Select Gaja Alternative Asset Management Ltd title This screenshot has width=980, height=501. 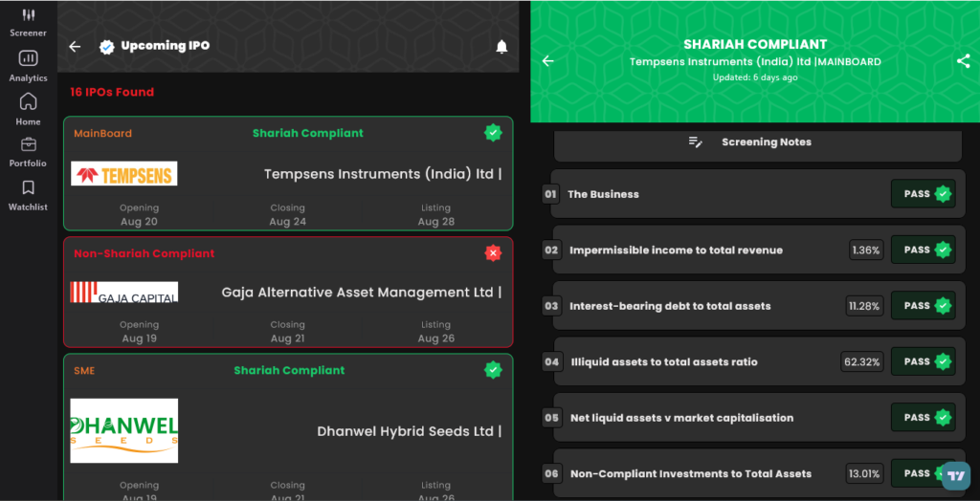click(361, 292)
